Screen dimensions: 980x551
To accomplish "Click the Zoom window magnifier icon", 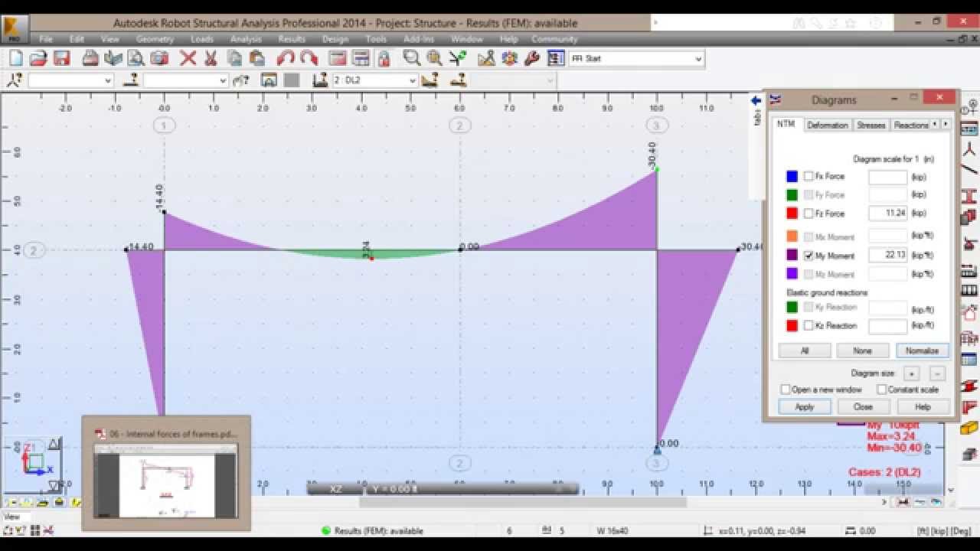I will pos(412,58).
